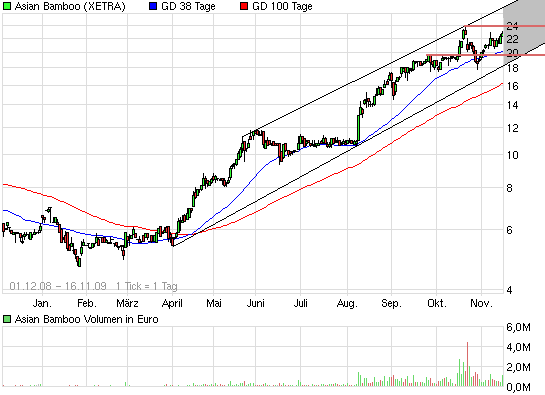Click the 'Juli' month axis label
The width and height of the screenshot is (545, 395).
tap(301, 303)
